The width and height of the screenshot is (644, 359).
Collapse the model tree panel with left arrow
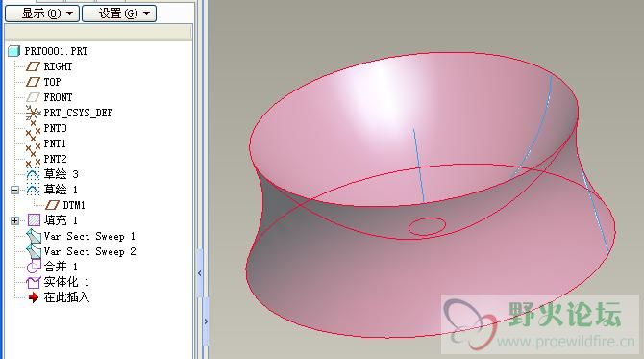pyautogui.click(x=200, y=273)
